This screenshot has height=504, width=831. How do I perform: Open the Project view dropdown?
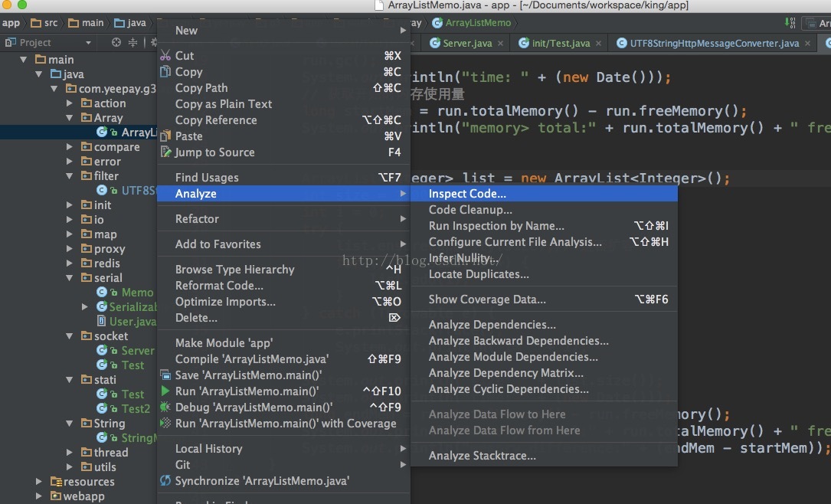click(x=88, y=43)
